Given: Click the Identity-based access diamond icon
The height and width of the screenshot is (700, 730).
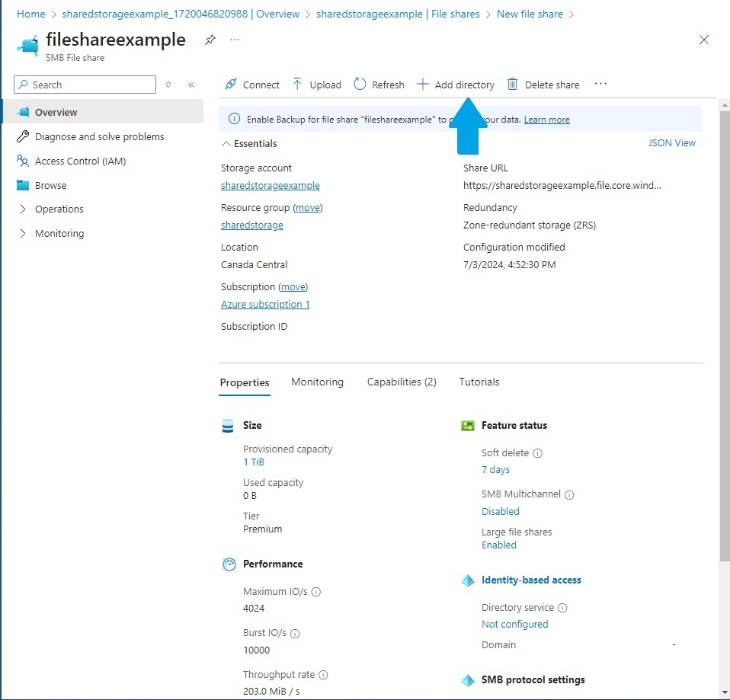Looking at the screenshot, I should tap(467, 580).
